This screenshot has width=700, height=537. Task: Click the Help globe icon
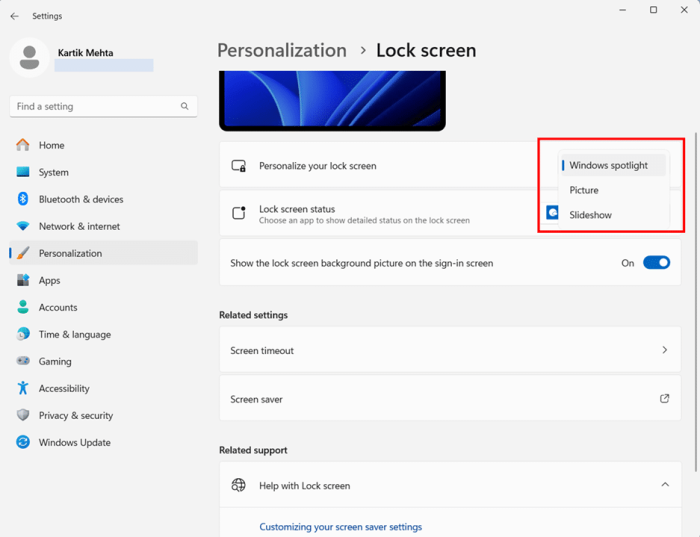click(238, 485)
